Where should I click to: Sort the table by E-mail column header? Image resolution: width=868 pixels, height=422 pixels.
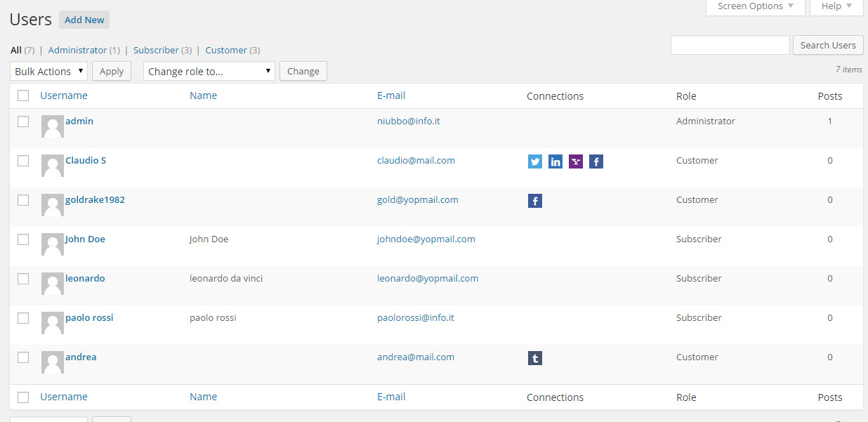point(391,95)
